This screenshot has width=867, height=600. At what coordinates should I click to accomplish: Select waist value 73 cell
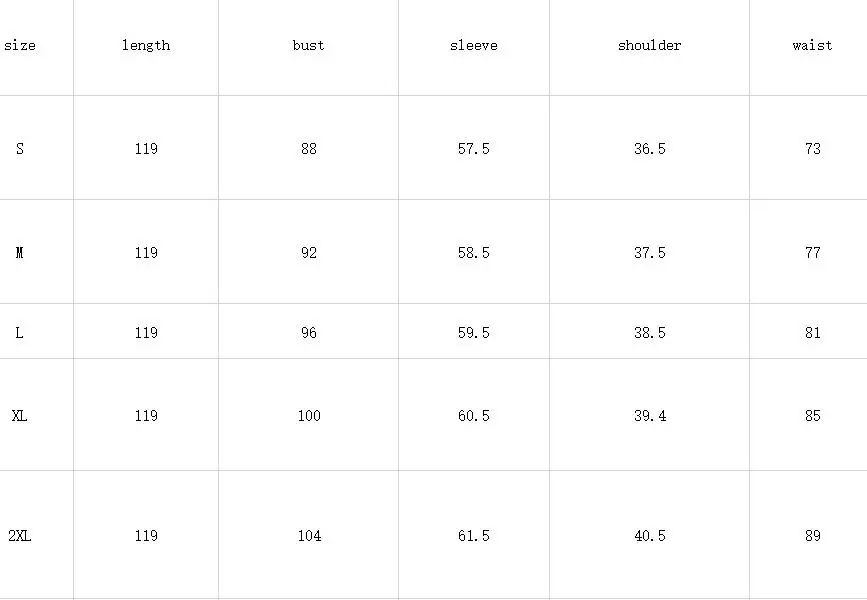(808, 148)
